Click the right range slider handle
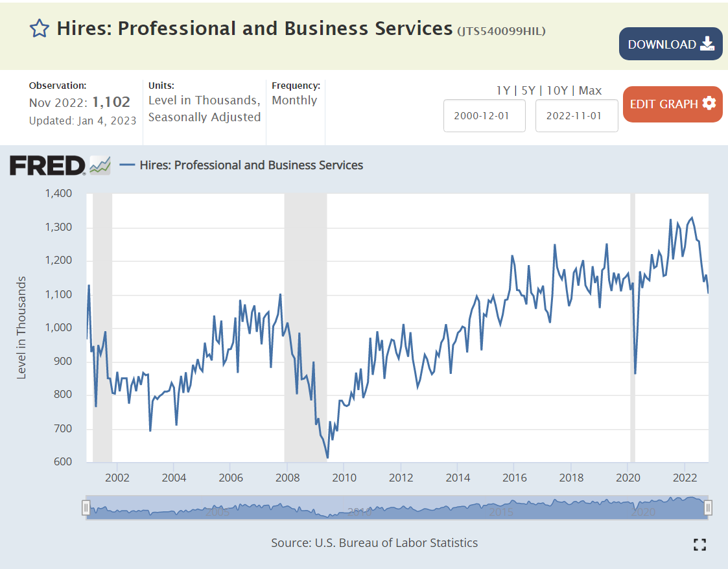This screenshot has height=569, width=728. [x=709, y=507]
